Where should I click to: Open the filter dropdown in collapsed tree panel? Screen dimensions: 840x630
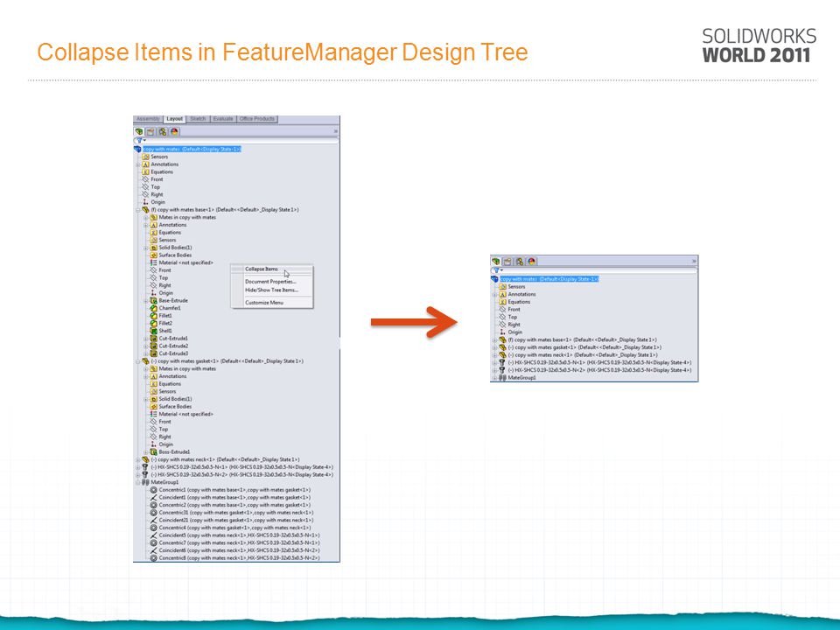pos(498,270)
